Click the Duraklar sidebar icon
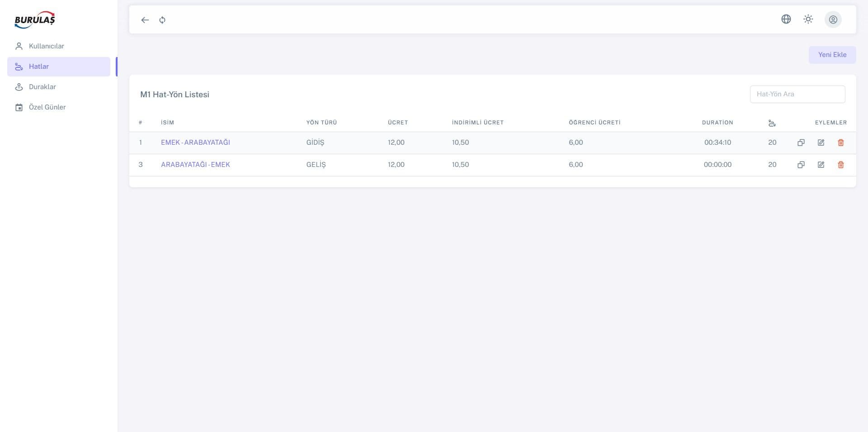The width and height of the screenshot is (868, 432). click(19, 86)
